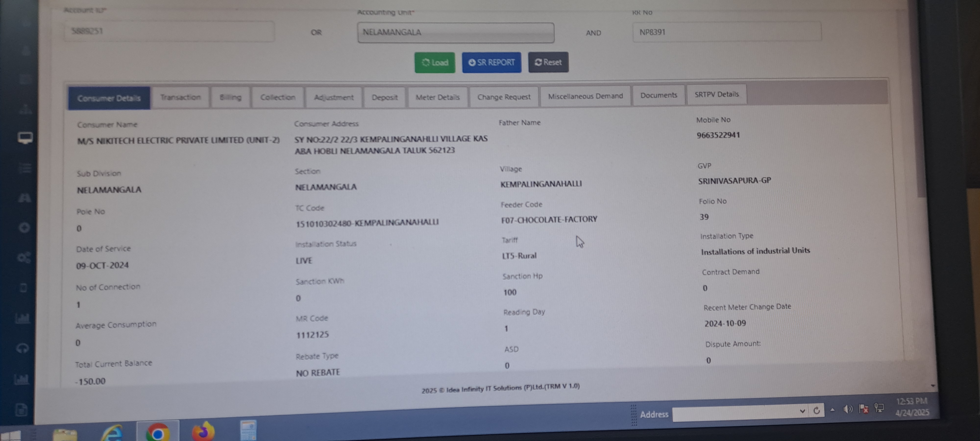Open the Transaction tab
The height and width of the screenshot is (441, 980).
180,98
